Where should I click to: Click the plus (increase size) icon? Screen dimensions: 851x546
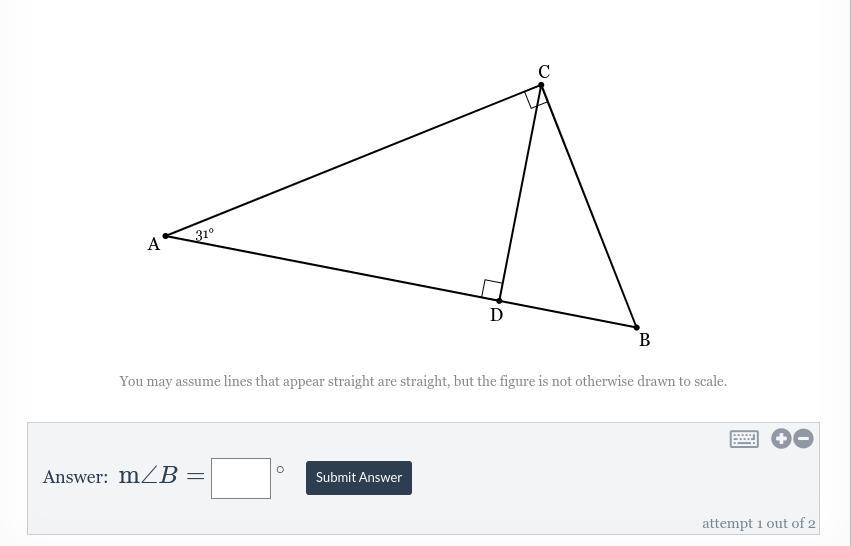[x=781, y=439]
